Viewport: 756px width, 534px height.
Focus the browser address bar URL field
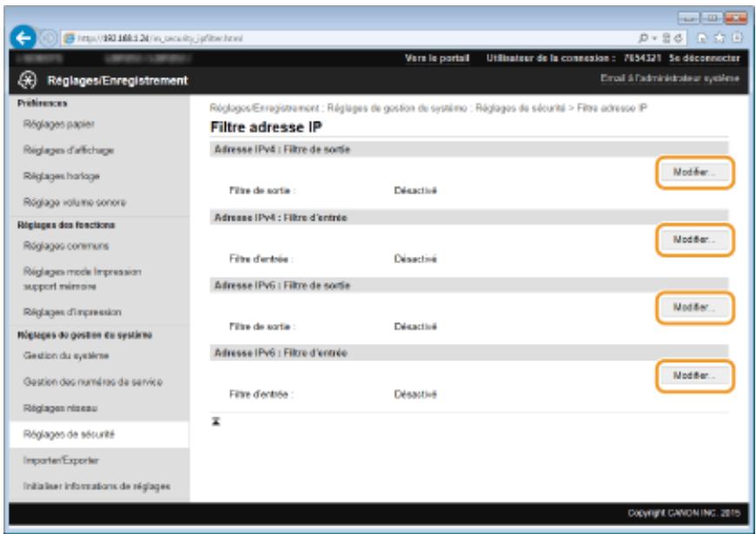click(x=374, y=38)
